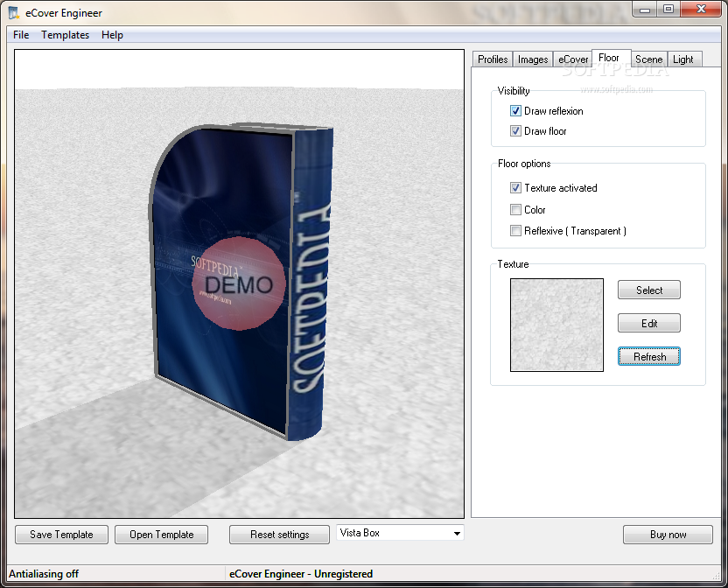Viewport: 728px width, 588px height.
Task: Click the eCover Engineer app icon in title bar
Action: [14, 12]
